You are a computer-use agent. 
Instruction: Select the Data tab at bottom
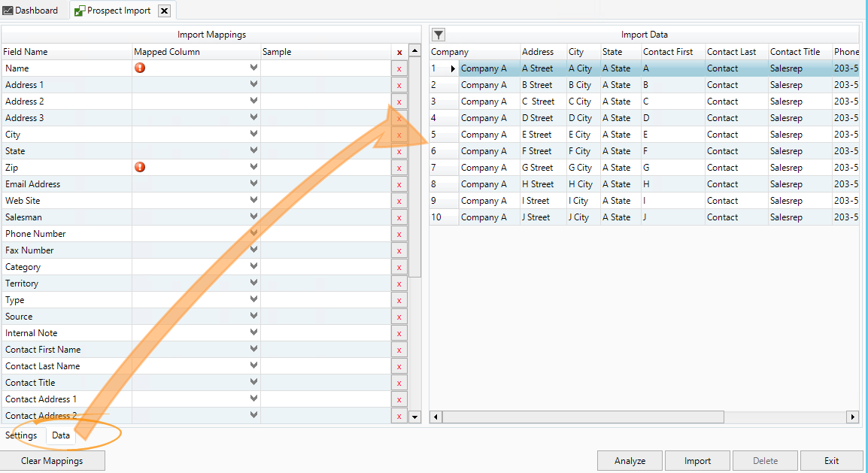point(61,435)
